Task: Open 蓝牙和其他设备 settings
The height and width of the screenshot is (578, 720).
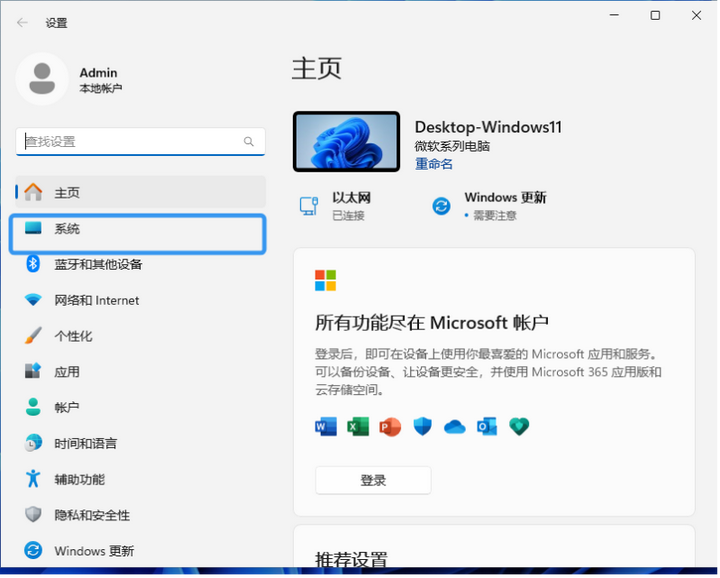Action: tap(141, 265)
